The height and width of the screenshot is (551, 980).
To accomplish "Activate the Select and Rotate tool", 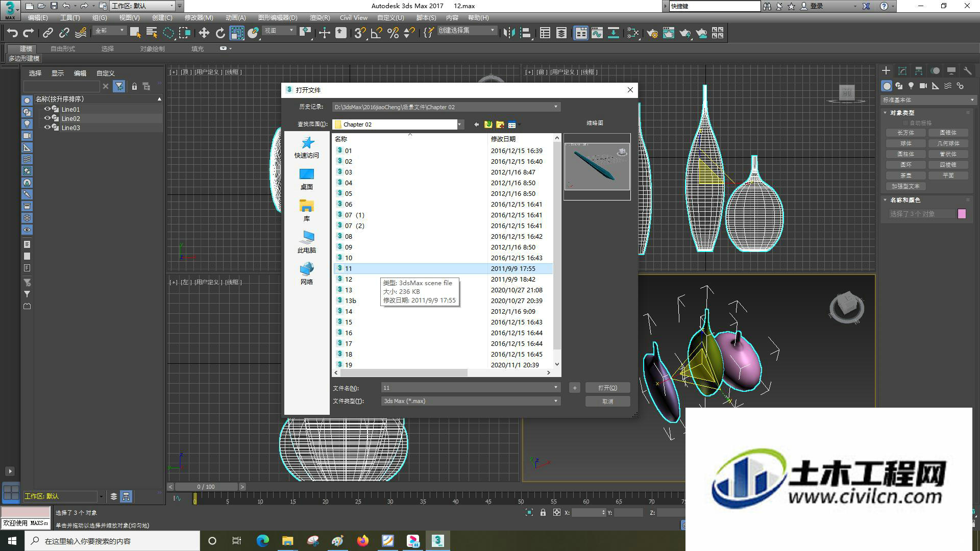I will (220, 33).
